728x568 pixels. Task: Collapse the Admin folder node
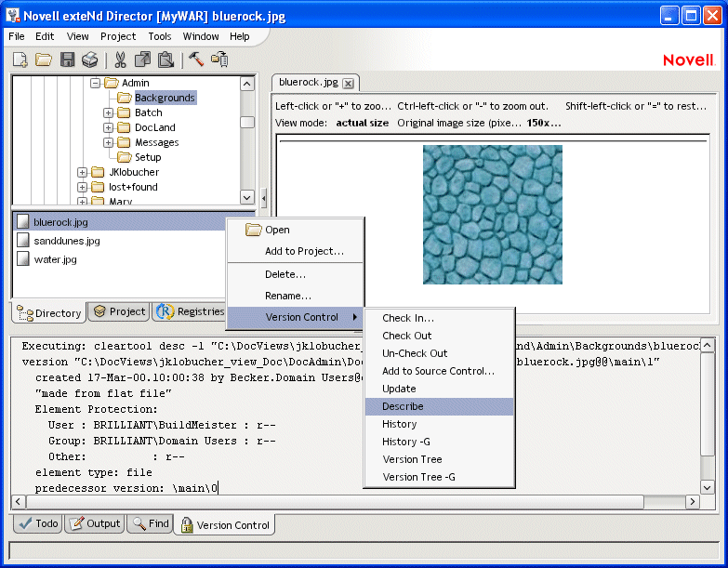click(95, 83)
